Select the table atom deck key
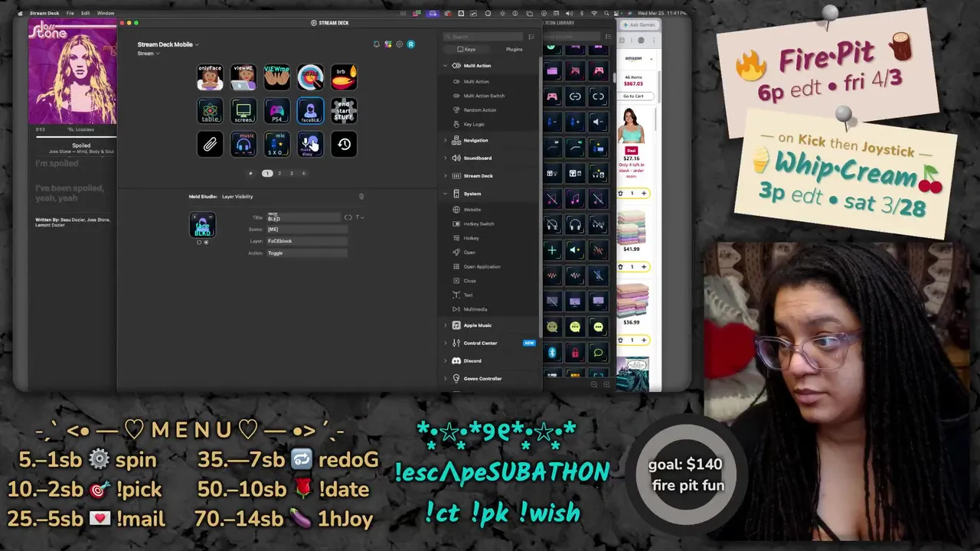Image resolution: width=980 pixels, height=551 pixels. pyautogui.click(x=210, y=111)
